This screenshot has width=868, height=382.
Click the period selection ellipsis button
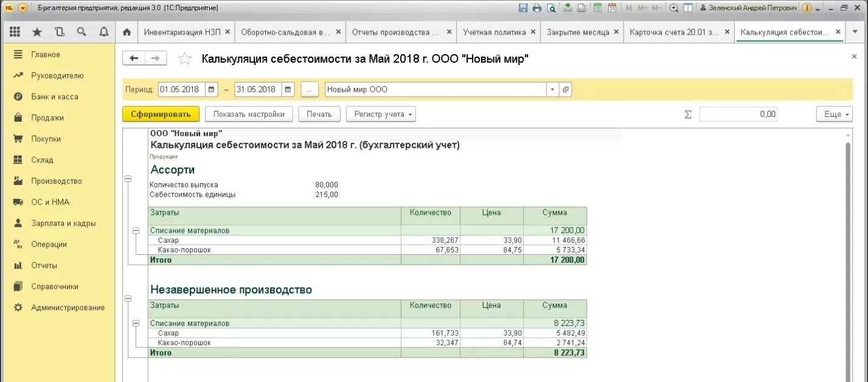(x=310, y=89)
